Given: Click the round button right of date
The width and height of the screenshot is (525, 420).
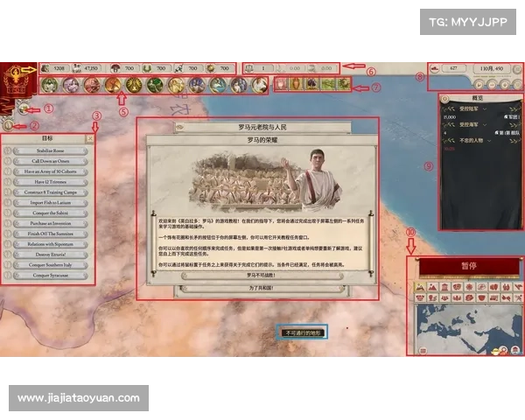Looking at the screenshot, I should [517, 69].
